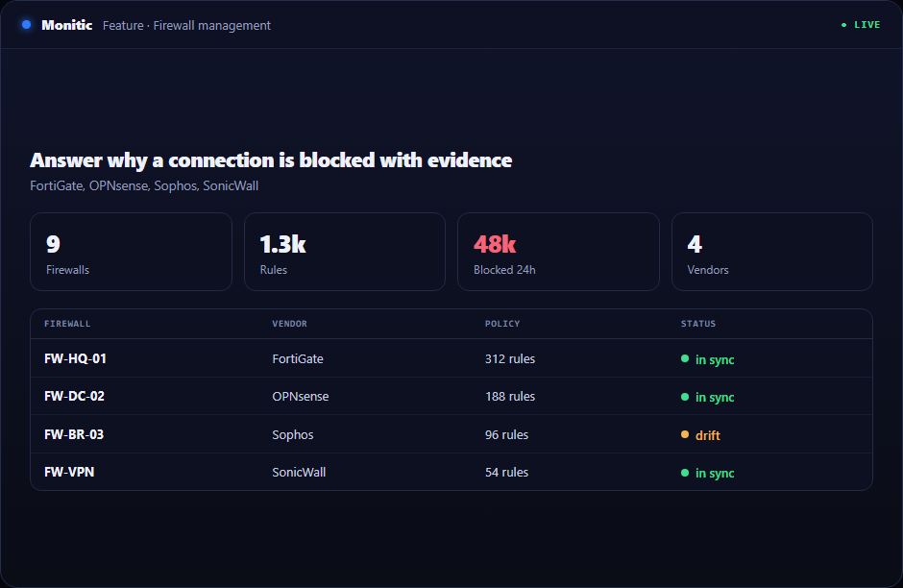Click the 54 rules policy cell
Viewport: 903px width, 588px height.
point(507,473)
